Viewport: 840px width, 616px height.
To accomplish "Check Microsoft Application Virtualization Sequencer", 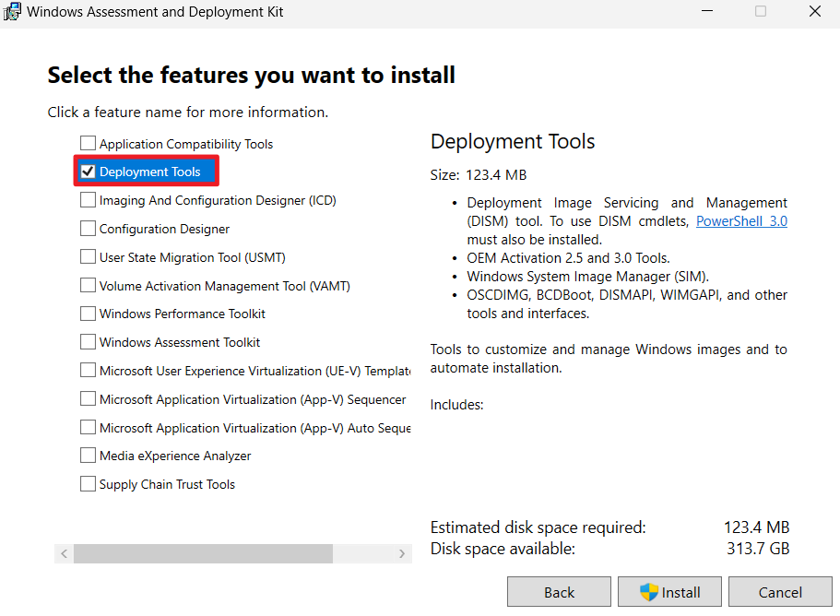I will (x=88, y=398).
